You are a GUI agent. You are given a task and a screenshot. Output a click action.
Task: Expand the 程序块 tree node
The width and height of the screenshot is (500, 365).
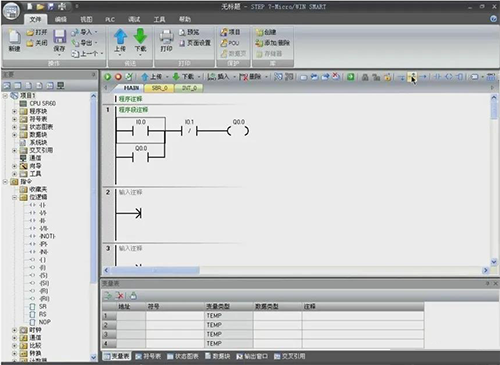(x=14, y=111)
